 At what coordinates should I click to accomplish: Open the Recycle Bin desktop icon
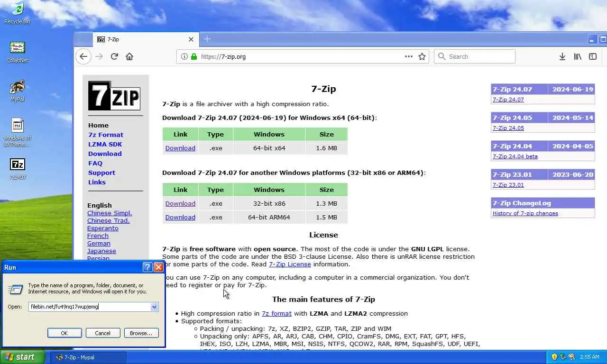click(17, 12)
